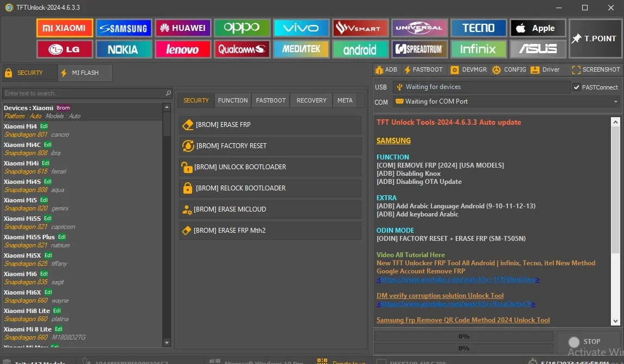Select the Huawei brand button
This screenshot has height=364, width=624.
click(183, 28)
